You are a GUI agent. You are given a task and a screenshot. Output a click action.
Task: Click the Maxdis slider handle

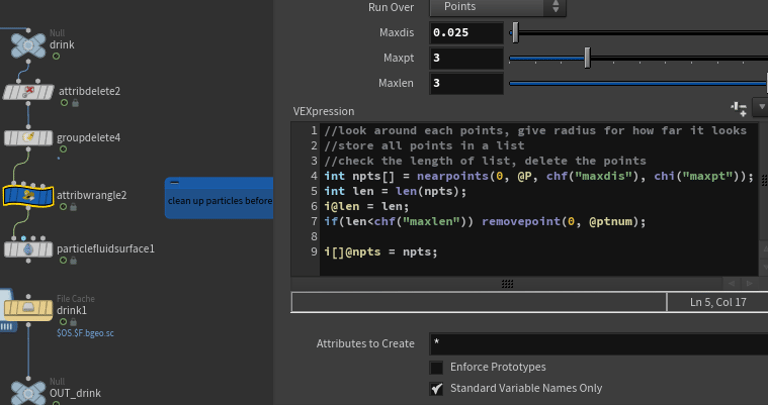[515, 32]
